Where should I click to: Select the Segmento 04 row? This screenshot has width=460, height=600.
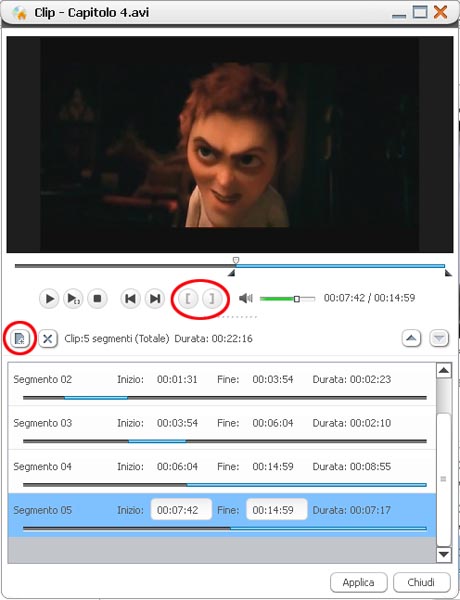pyautogui.click(x=222, y=472)
